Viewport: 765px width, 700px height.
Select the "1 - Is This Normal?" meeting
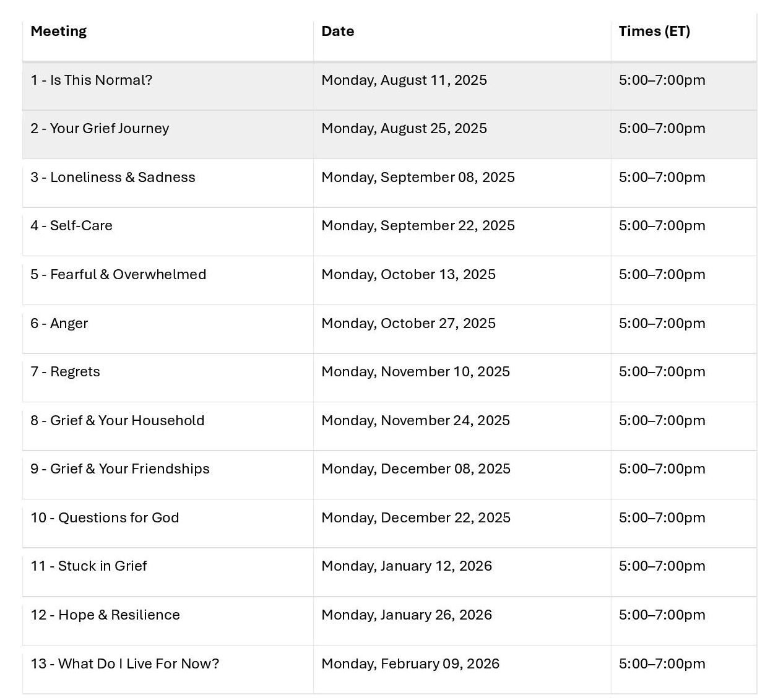[92, 80]
